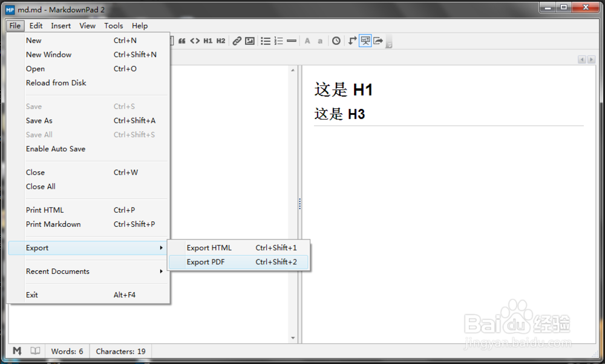The width and height of the screenshot is (605, 364).
Task: Choose New from the File menu
Action: pyautogui.click(x=89, y=41)
